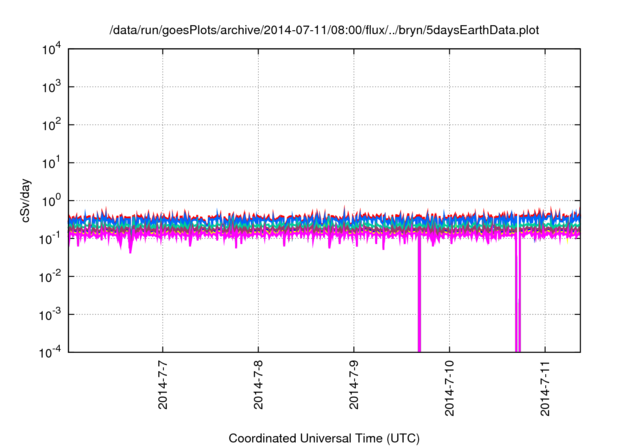This screenshot has height=448, width=640.
Task: Click the 2014-7-7 date label
Action: click(162, 384)
